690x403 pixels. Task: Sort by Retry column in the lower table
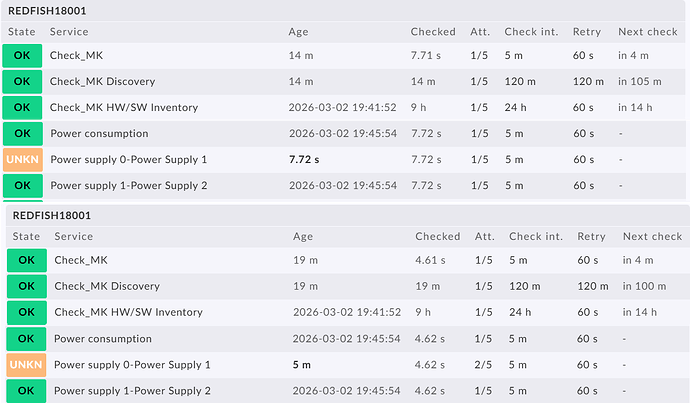(591, 236)
